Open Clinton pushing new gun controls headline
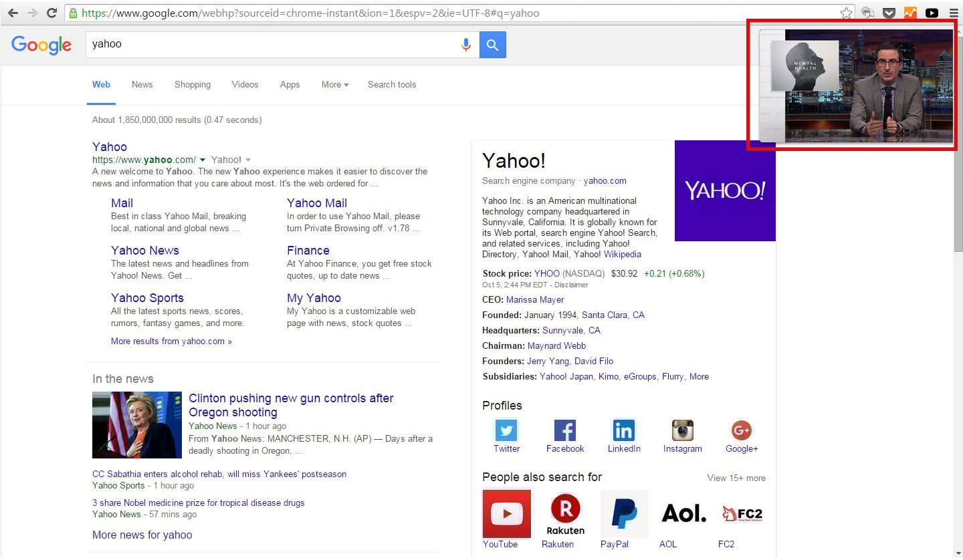This screenshot has width=963, height=560. (x=291, y=406)
